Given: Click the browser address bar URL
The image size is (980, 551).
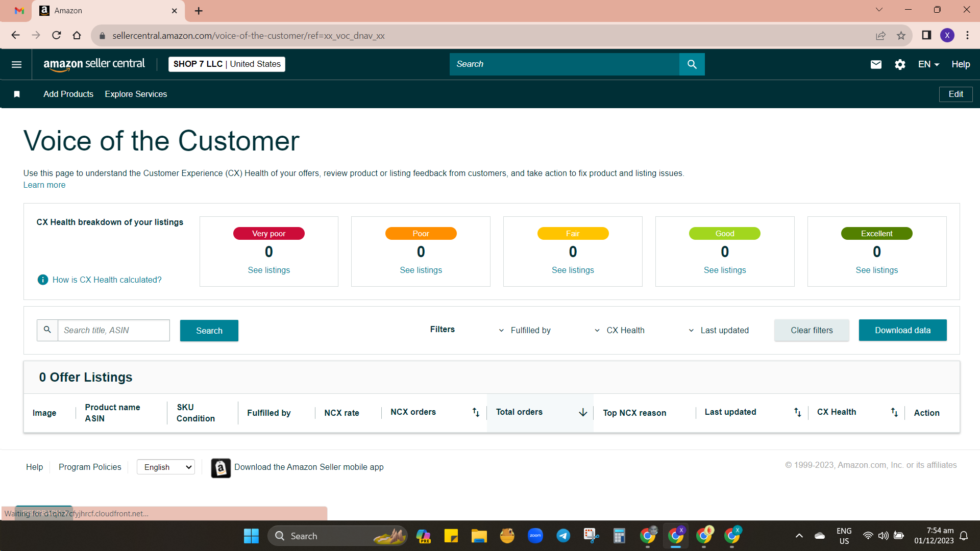Looking at the screenshot, I should 249,35.
